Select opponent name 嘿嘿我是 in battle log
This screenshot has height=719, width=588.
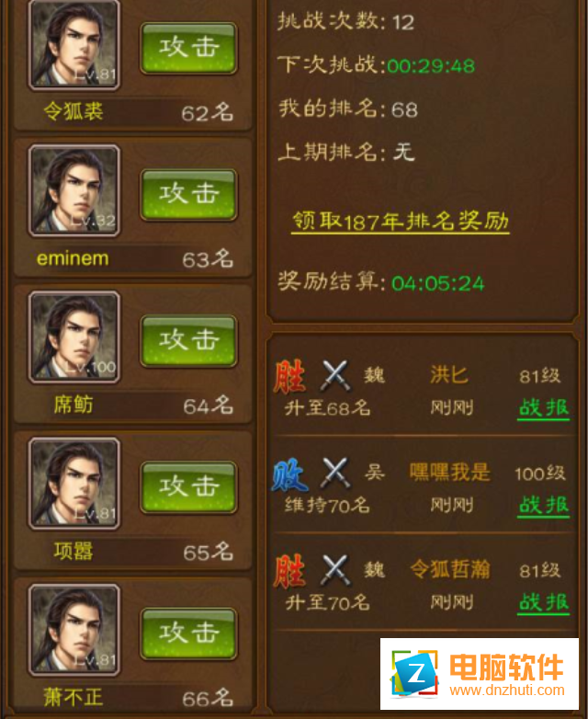(x=449, y=473)
